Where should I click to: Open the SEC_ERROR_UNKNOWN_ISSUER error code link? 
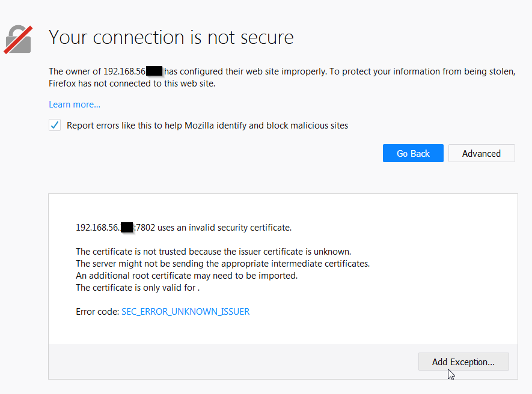coord(185,312)
